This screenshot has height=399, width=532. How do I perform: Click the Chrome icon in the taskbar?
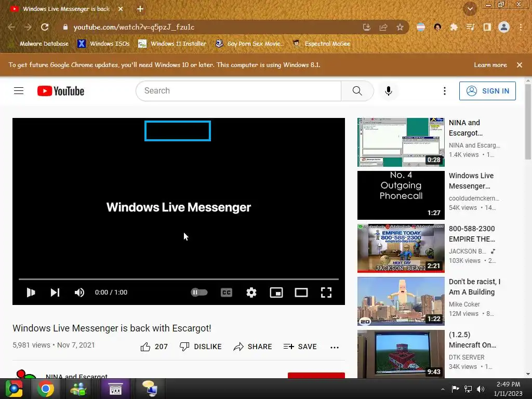[x=45, y=389]
